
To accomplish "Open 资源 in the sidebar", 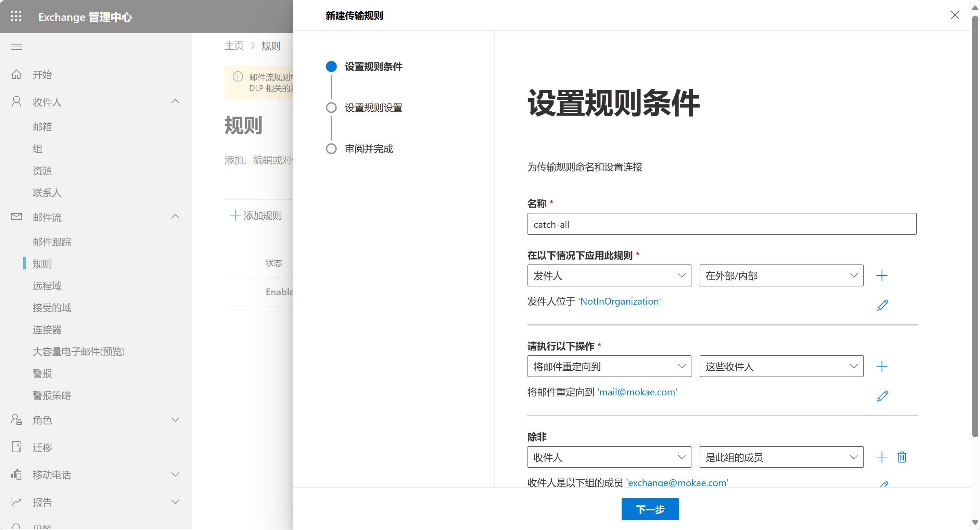I will click(x=42, y=171).
